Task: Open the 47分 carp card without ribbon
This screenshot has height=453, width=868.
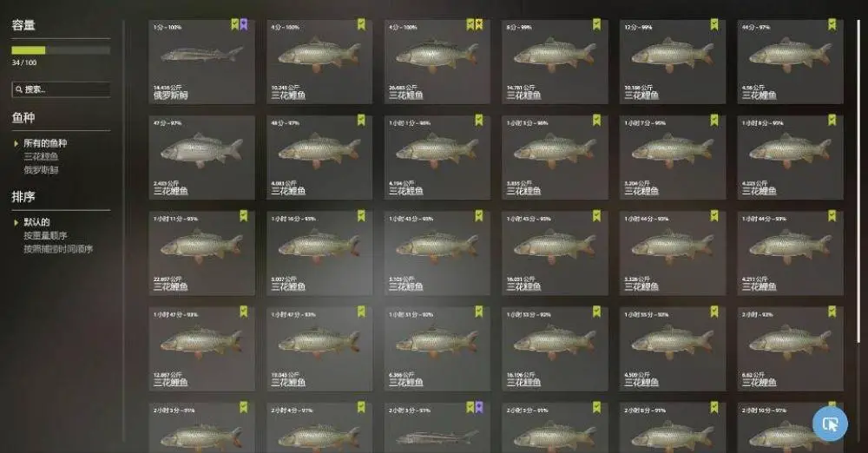Action: pos(202,157)
